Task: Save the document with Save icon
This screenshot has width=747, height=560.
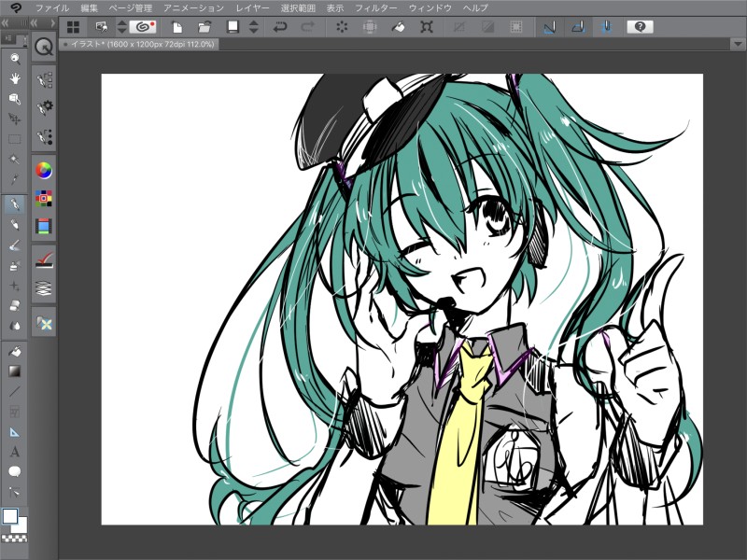Action: (233, 27)
